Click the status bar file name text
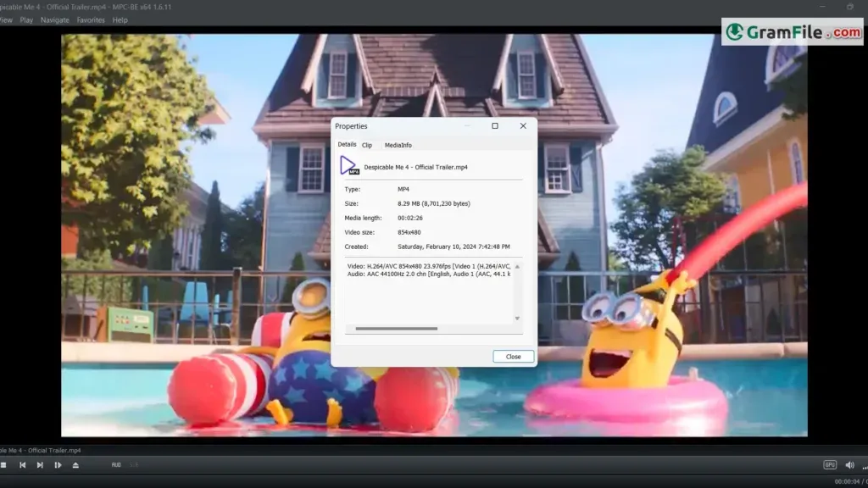This screenshot has width=868, height=488. [41, 451]
